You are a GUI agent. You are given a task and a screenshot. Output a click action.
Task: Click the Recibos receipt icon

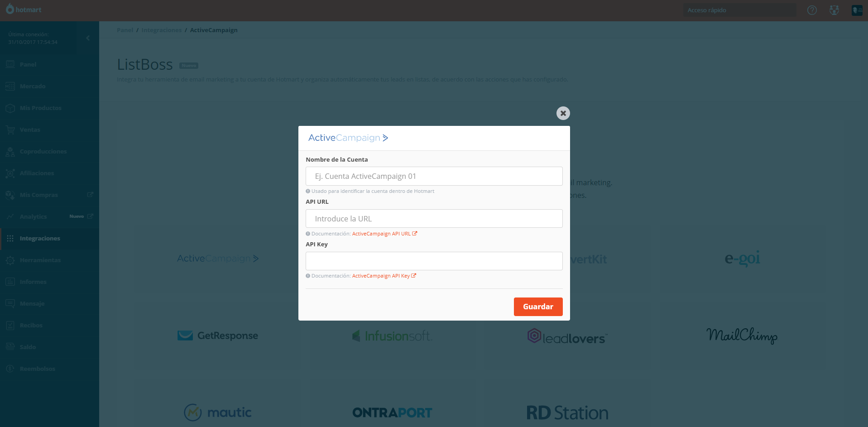coord(10,325)
